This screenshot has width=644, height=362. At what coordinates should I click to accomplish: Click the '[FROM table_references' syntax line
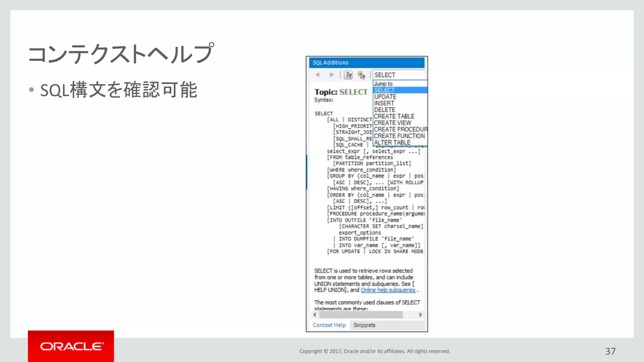[360, 157]
